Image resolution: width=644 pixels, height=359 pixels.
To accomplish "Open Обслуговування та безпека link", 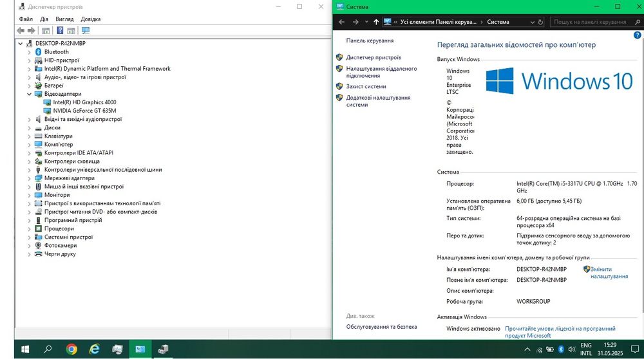I will click(381, 327).
